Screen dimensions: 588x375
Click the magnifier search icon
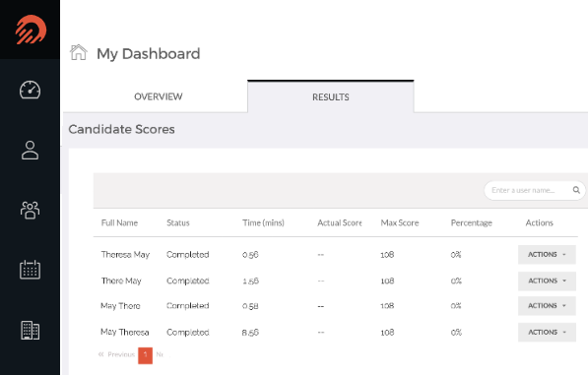tap(576, 190)
